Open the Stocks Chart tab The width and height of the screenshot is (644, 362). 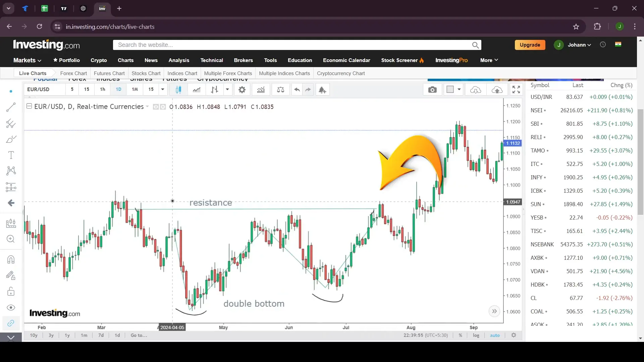[x=146, y=73]
